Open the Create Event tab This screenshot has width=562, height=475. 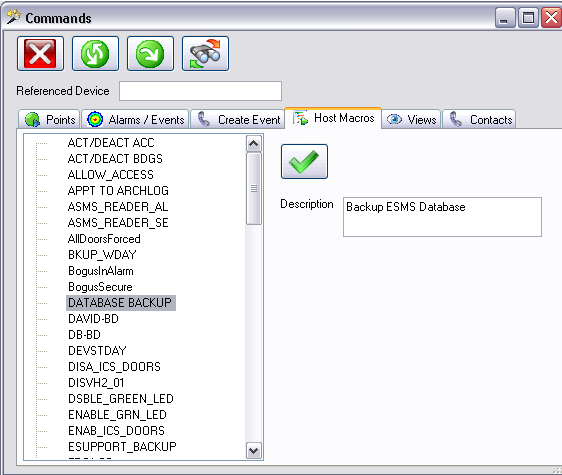238,119
